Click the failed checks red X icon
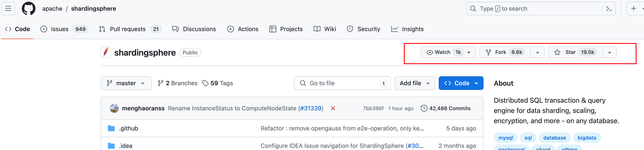The height and width of the screenshot is (150, 644). pos(333,108)
